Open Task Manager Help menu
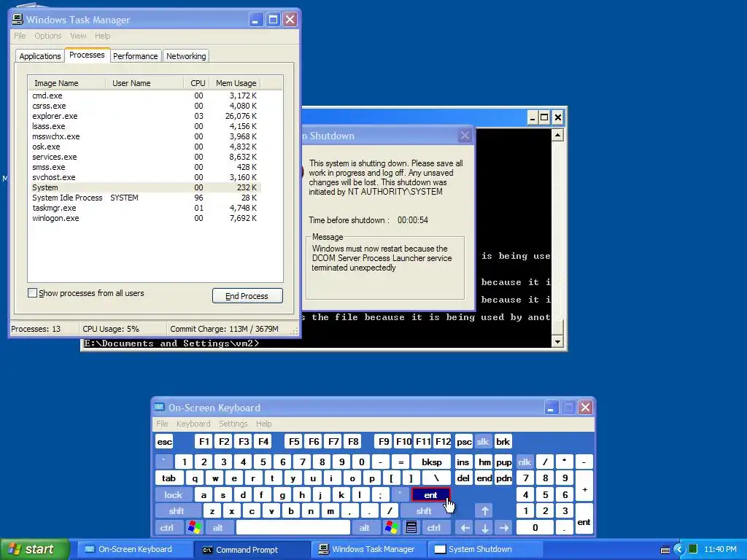 102,36
